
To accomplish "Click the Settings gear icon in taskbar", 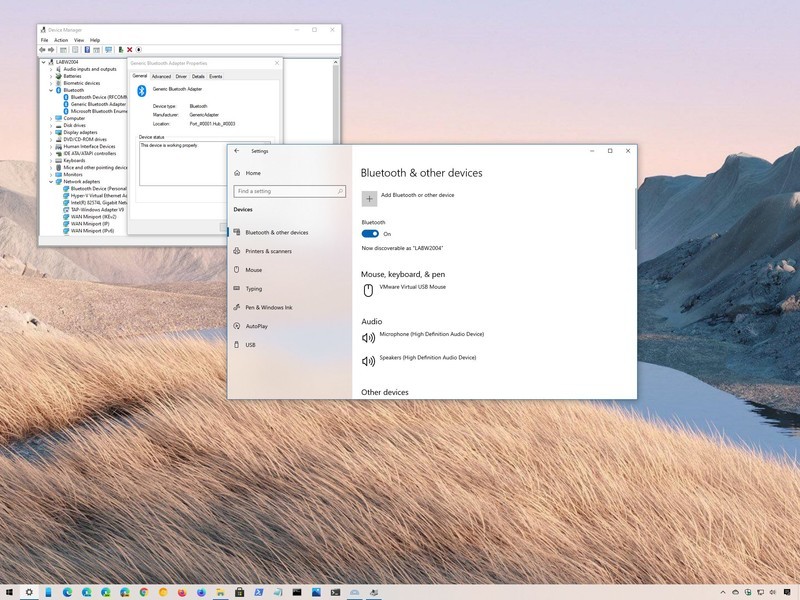I will coord(29,592).
